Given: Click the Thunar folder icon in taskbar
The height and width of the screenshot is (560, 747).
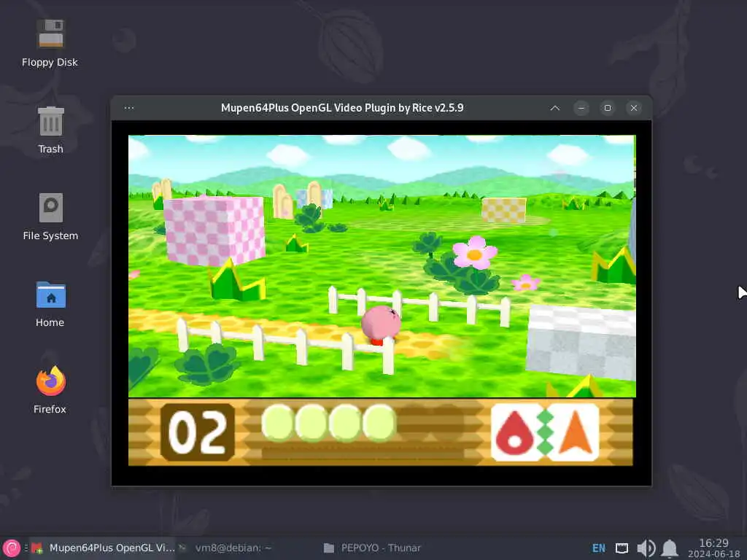Looking at the screenshot, I should pyautogui.click(x=329, y=548).
